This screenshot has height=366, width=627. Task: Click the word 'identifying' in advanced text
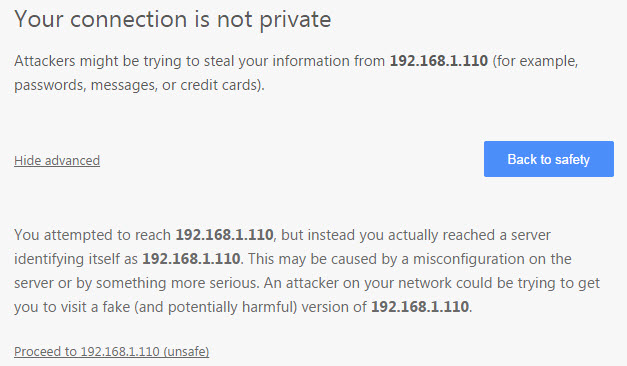pyautogui.click(x=49, y=259)
